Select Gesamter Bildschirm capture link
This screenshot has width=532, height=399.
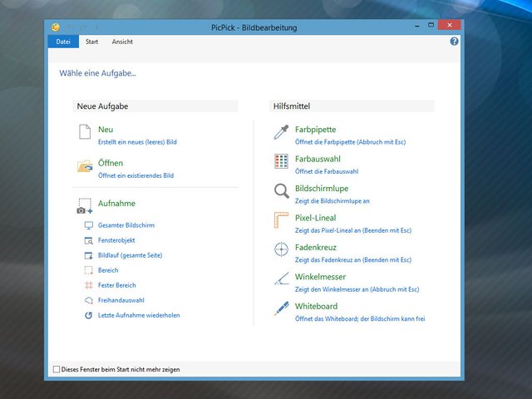coord(126,225)
